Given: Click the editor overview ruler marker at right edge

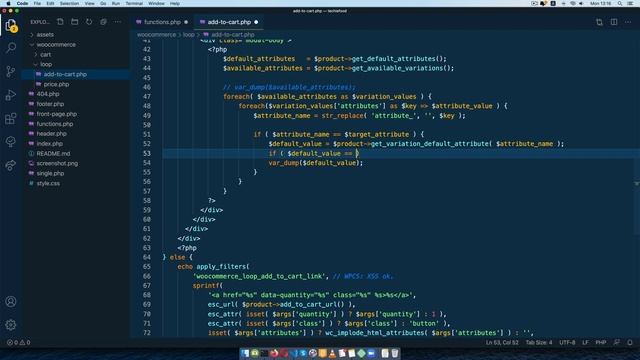Looking at the screenshot, I should [637, 184].
